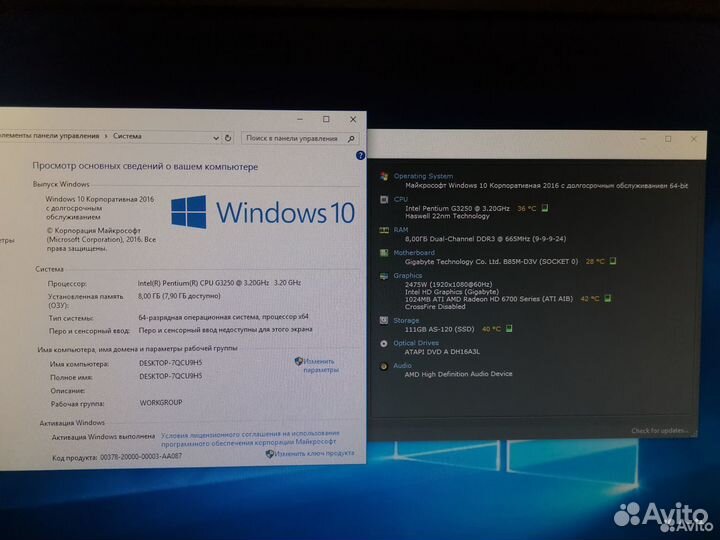Click the Radeon graphics temperature indicator icon

tap(608, 298)
